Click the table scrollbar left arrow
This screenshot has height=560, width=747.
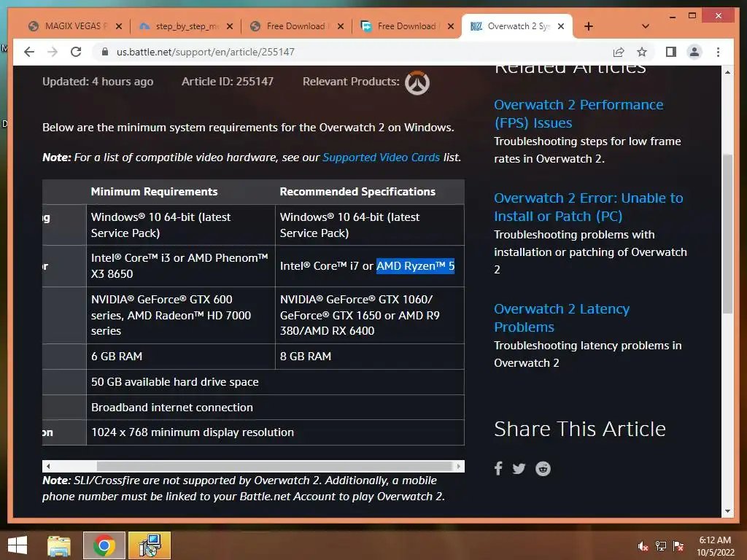tap(47, 466)
